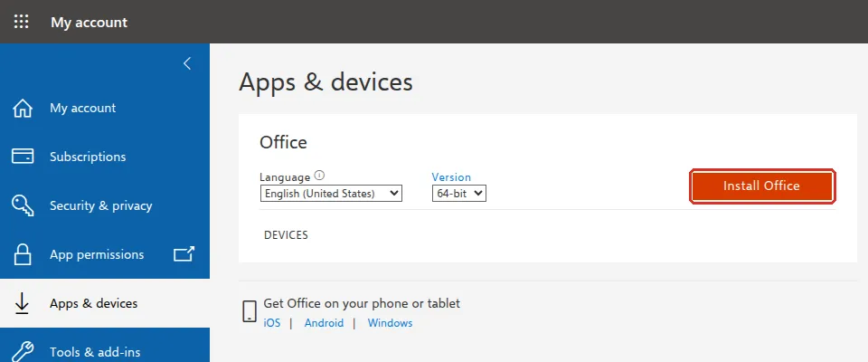Click the download arrow icon for Apps & devices
The height and width of the screenshot is (362, 868).
(x=22, y=303)
